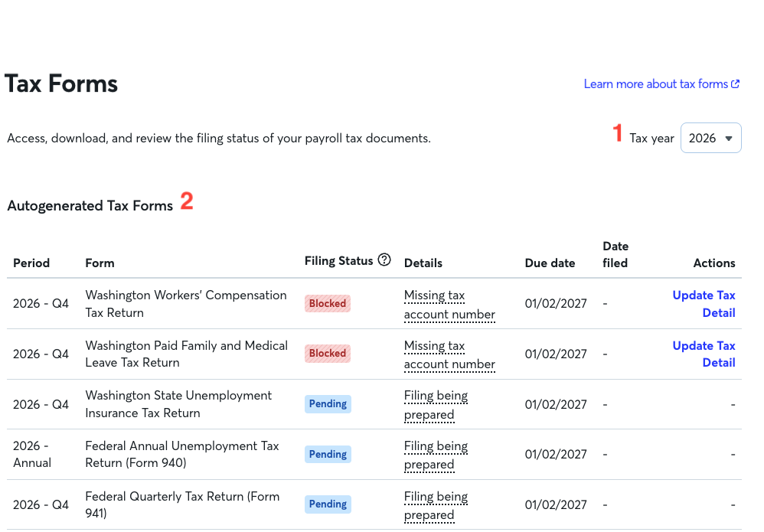Viewport: 764px width, 532px height.
Task: Open the Tax year 2026 dropdown
Action: point(710,138)
